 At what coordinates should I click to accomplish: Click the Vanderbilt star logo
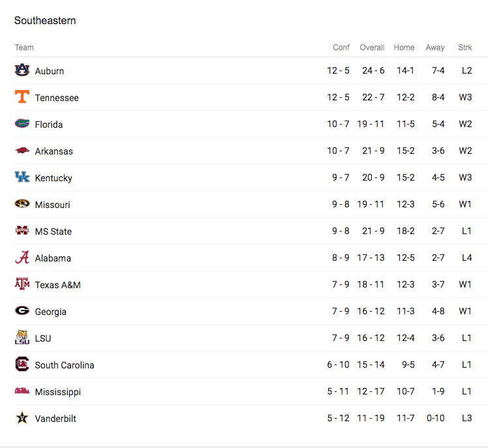tap(22, 418)
